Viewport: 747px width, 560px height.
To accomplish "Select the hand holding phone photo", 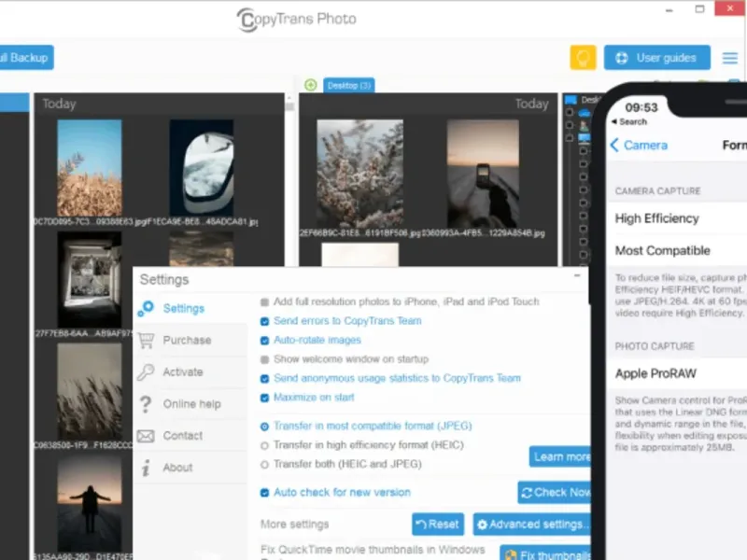I will point(483,174).
